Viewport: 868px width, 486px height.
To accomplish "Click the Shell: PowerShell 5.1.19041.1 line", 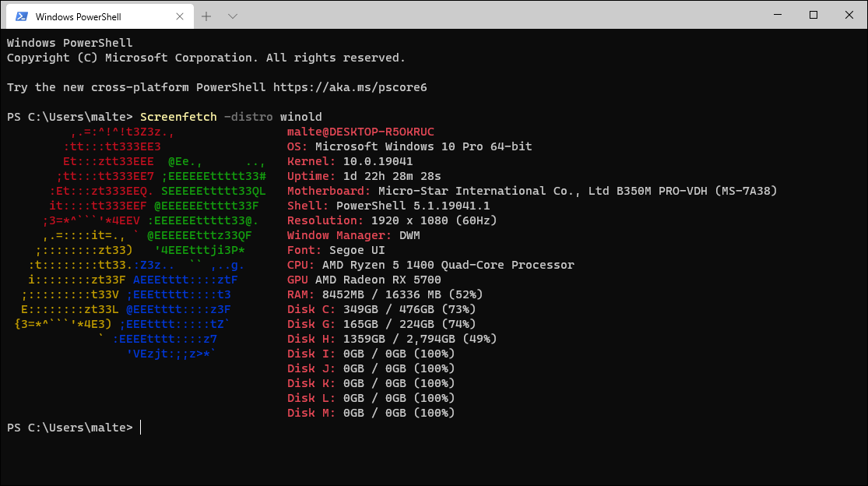I will [388, 206].
